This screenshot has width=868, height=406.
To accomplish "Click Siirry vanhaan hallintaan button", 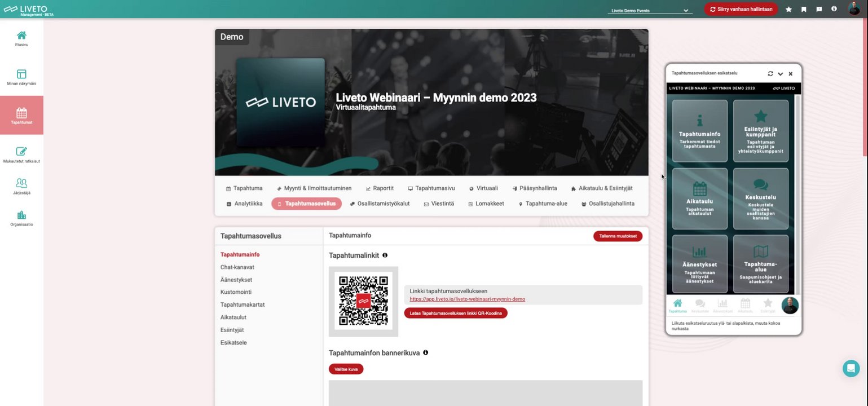I will click(x=741, y=9).
